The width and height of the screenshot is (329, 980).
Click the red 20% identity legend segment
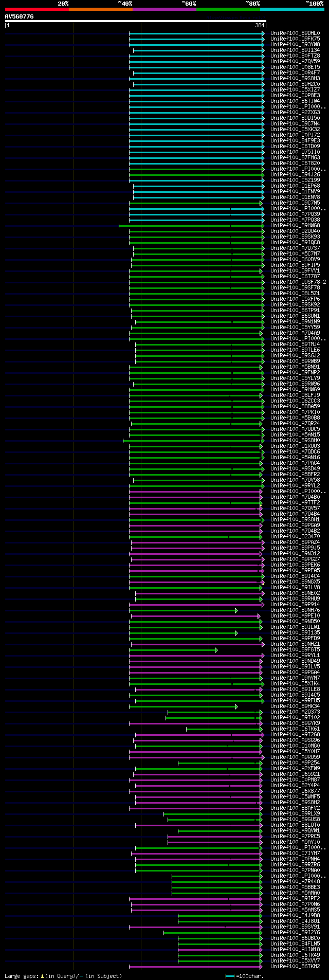point(36,9)
